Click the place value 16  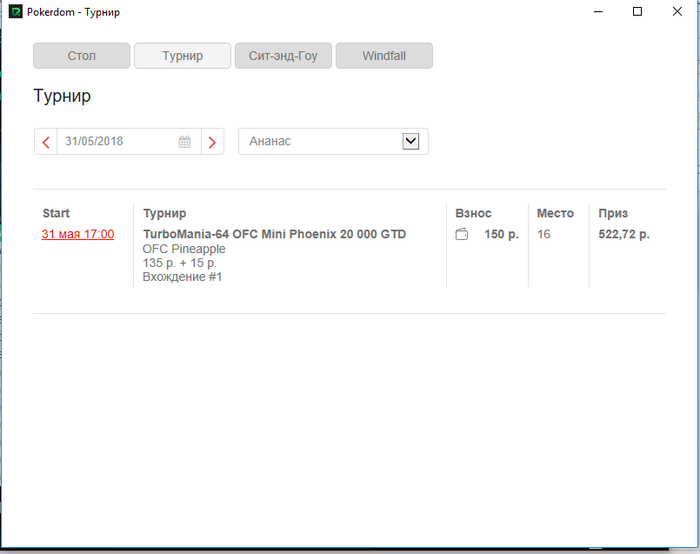[544, 234]
